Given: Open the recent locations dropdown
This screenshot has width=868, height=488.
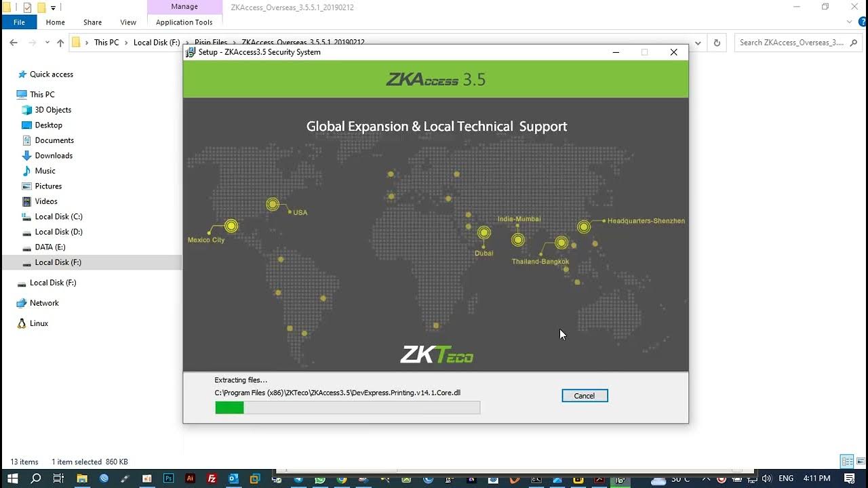Looking at the screenshot, I should [x=47, y=43].
